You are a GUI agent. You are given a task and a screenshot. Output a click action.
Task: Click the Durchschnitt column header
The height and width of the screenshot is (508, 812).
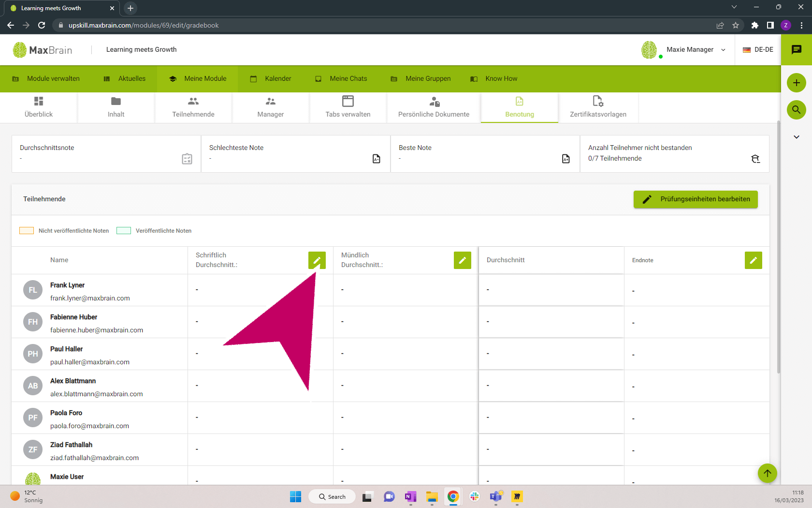(506, 260)
